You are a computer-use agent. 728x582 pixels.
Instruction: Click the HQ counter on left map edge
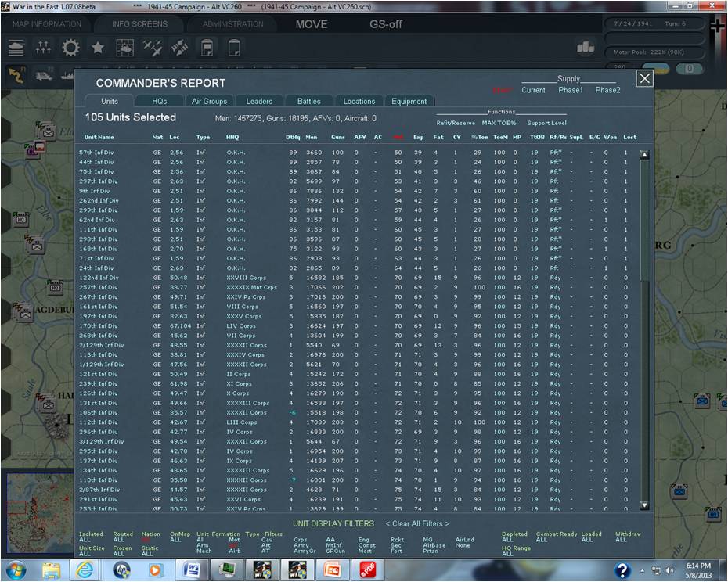tap(21, 219)
